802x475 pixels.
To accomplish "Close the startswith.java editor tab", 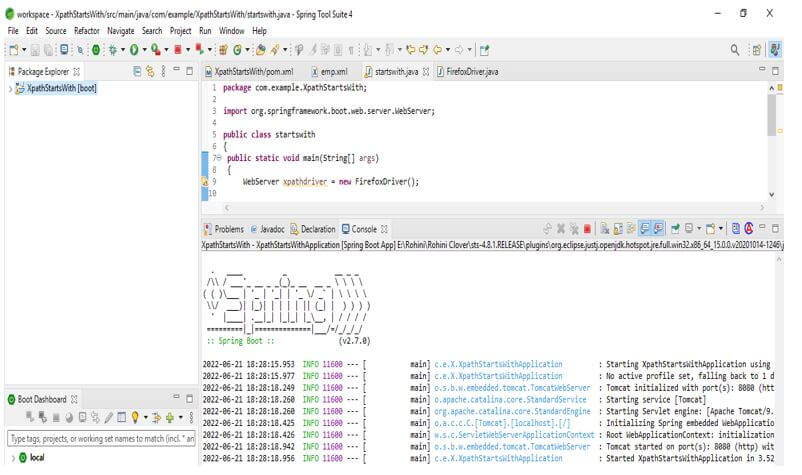I will pos(426,72).
